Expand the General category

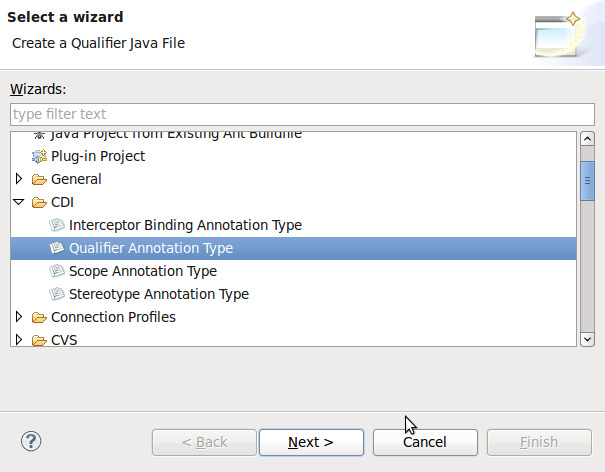pos(19,179)
